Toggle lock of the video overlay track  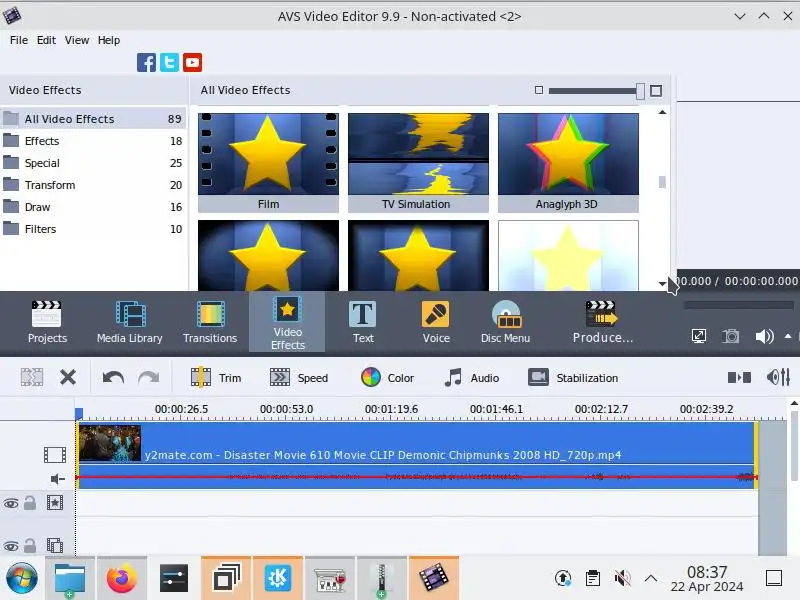(30, 546)
